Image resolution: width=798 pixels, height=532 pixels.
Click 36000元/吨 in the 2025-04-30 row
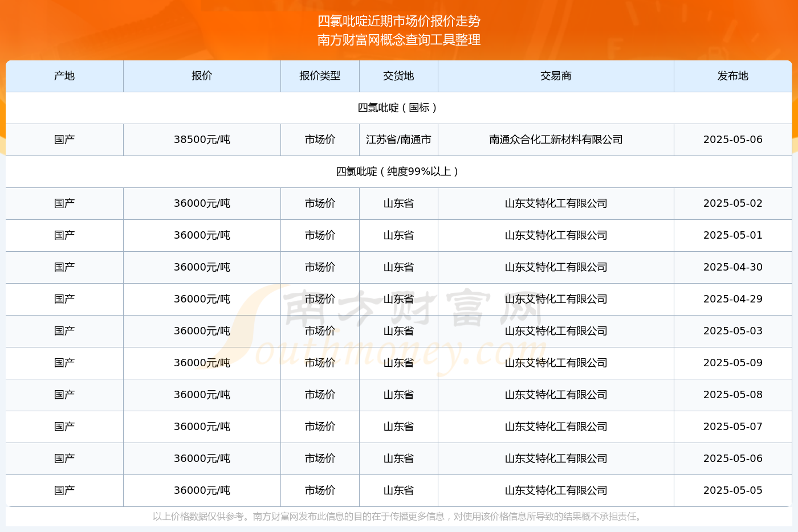(x=202, y=267)
